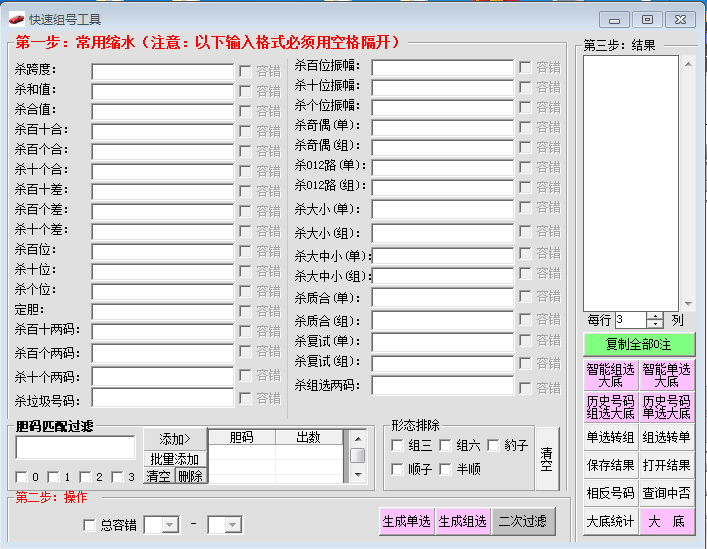The image size is (707, 549).
Task: Click 查询中否 button
Action: (x=666, y=493)
